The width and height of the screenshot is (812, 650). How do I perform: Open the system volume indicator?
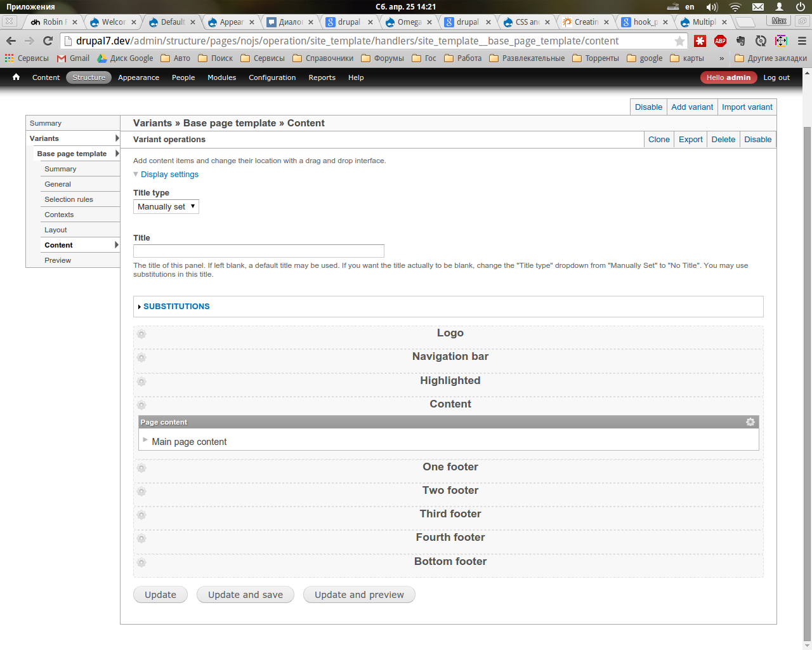click(x=712, y=7)
